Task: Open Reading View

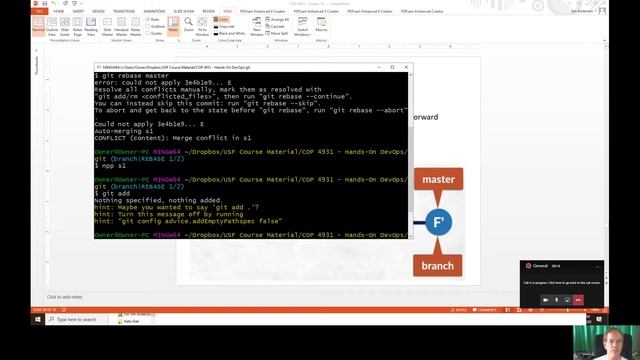Action: [x=91, y=26]
